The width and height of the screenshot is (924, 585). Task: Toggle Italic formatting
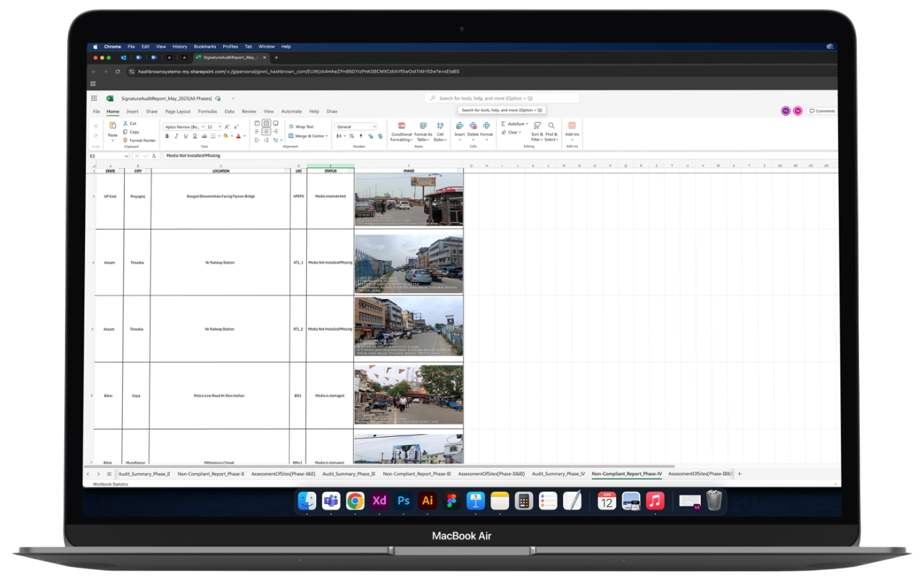175,136
